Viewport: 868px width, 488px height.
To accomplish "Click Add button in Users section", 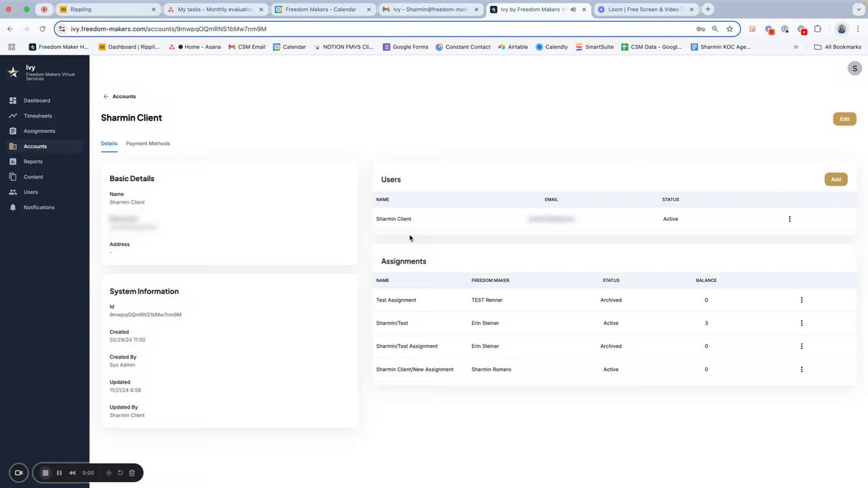I will [836, 180].
